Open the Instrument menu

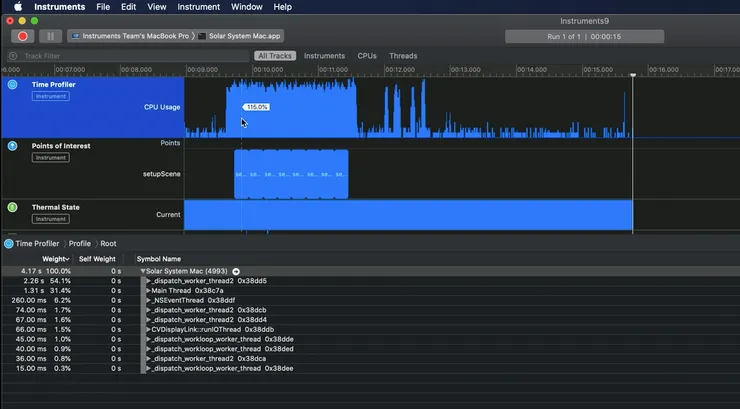199,7
